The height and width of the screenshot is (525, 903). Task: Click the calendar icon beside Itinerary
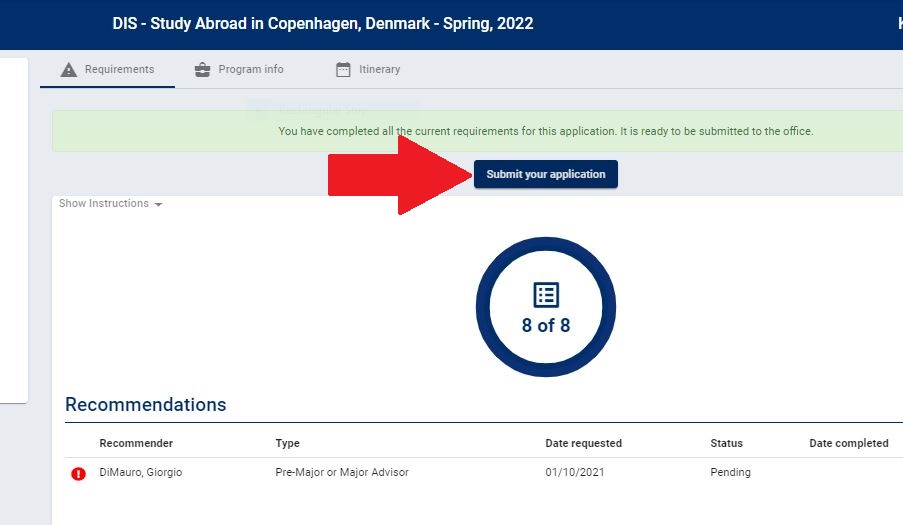[343, 70]
